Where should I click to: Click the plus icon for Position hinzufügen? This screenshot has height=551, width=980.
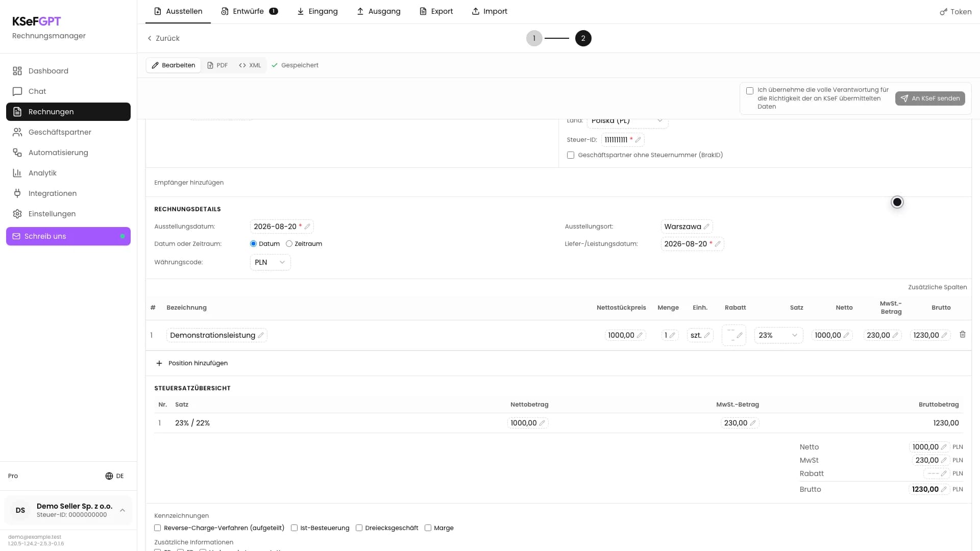click(159, 363)
